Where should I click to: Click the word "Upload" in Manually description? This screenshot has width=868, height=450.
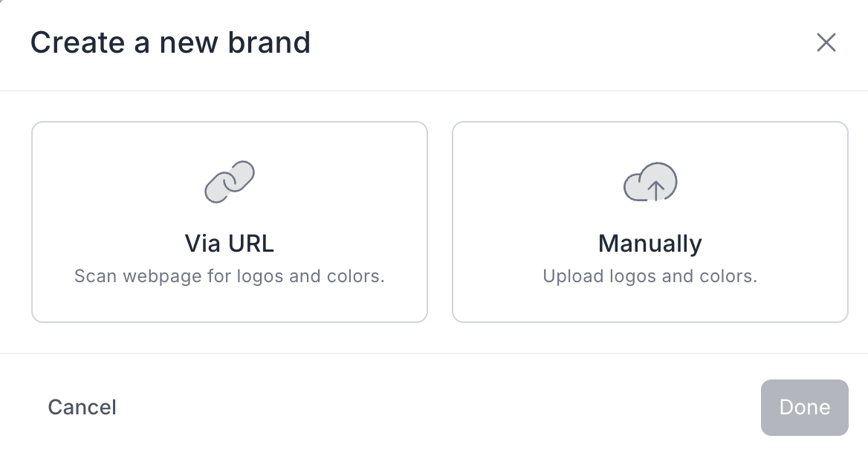point(570,277)
